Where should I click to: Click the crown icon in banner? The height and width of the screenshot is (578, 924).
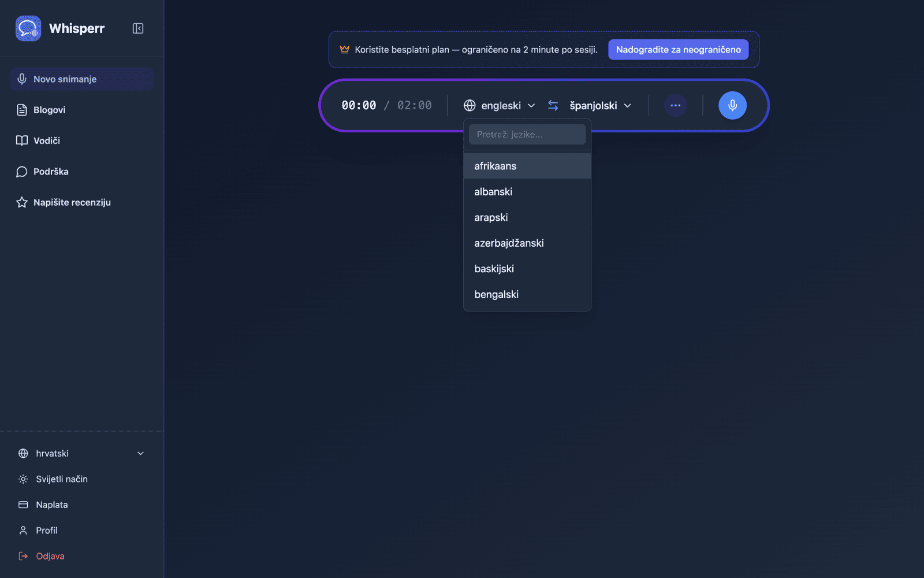[x=345, y=49]
